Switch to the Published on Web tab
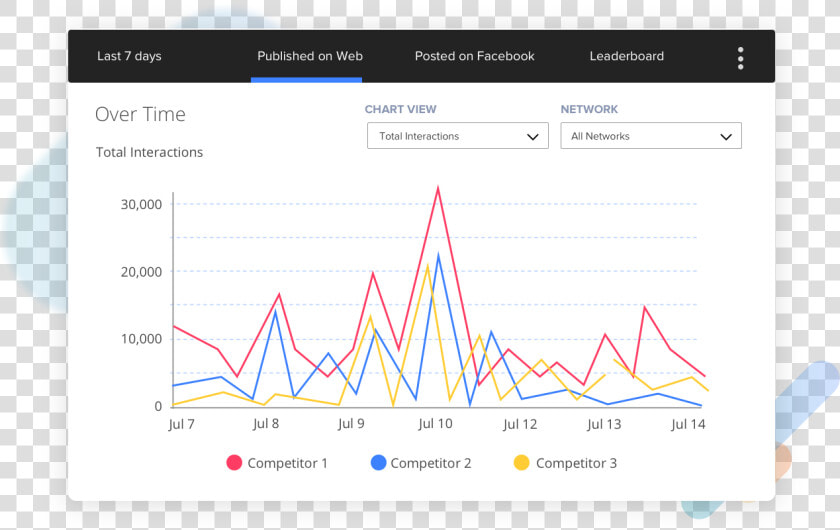 click(310, 56)
